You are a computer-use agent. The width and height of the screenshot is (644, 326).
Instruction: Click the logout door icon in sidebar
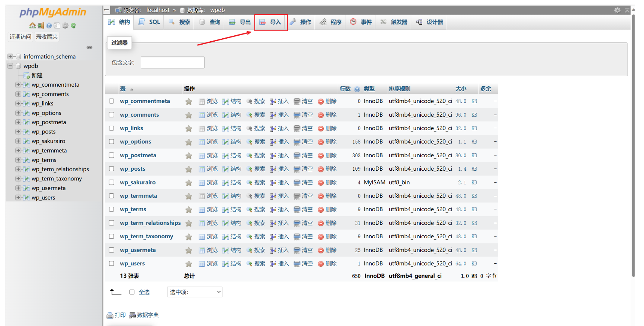[x=41, y=26]
